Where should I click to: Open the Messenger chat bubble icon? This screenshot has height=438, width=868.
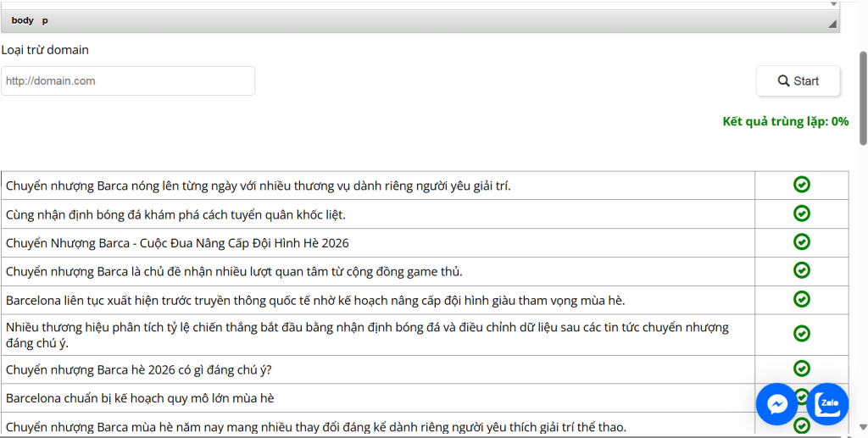coord(776,404)
